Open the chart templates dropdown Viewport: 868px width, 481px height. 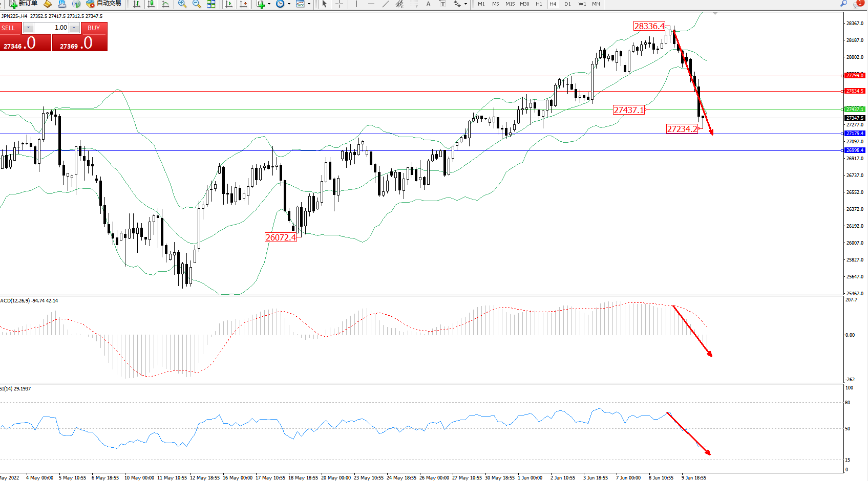tap(309, 4)
